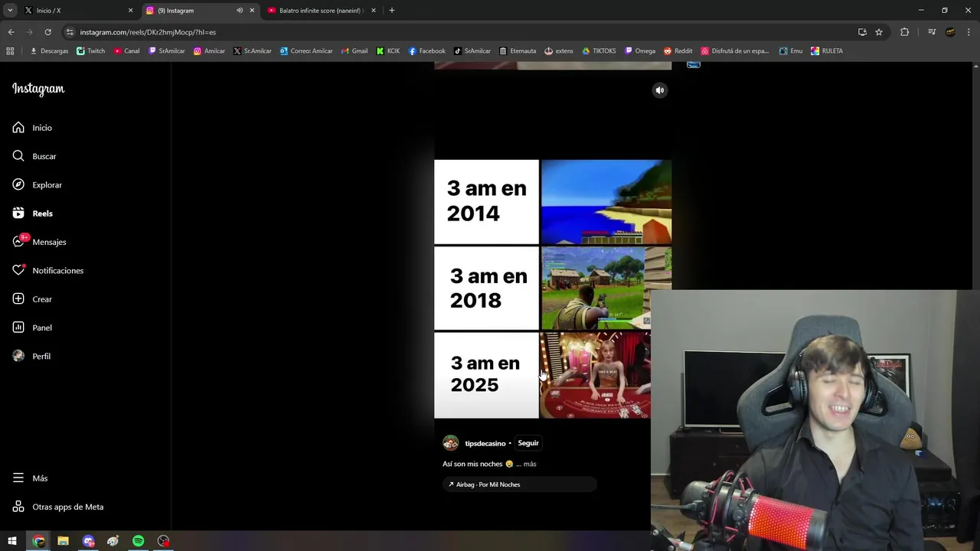Image resolution: width=980 pixels, height=551 pixels.
Task: Open a new browser tab
Action: [x=392, y=11]
